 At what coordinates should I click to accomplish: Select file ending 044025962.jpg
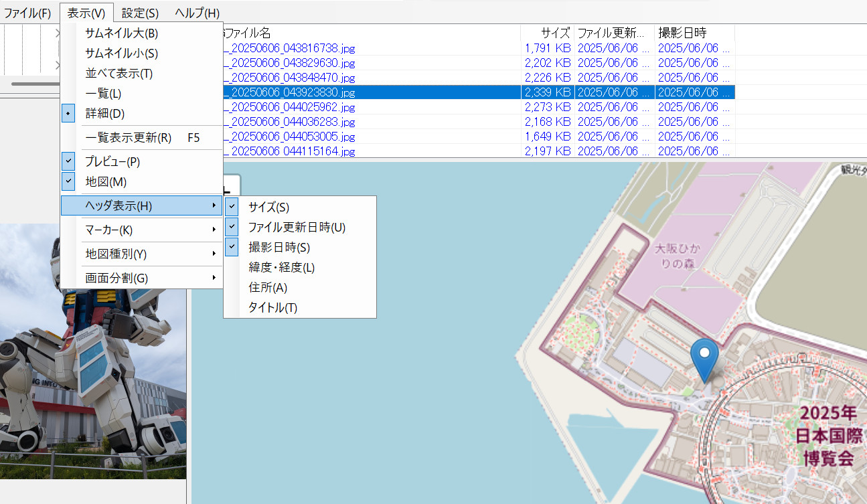(x=291, y=107)
